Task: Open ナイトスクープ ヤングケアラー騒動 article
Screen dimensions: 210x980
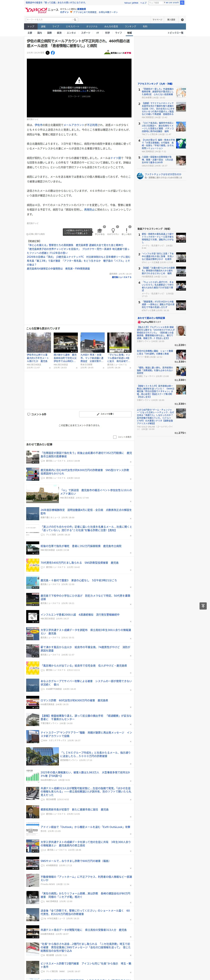Action: coord(87,734)
